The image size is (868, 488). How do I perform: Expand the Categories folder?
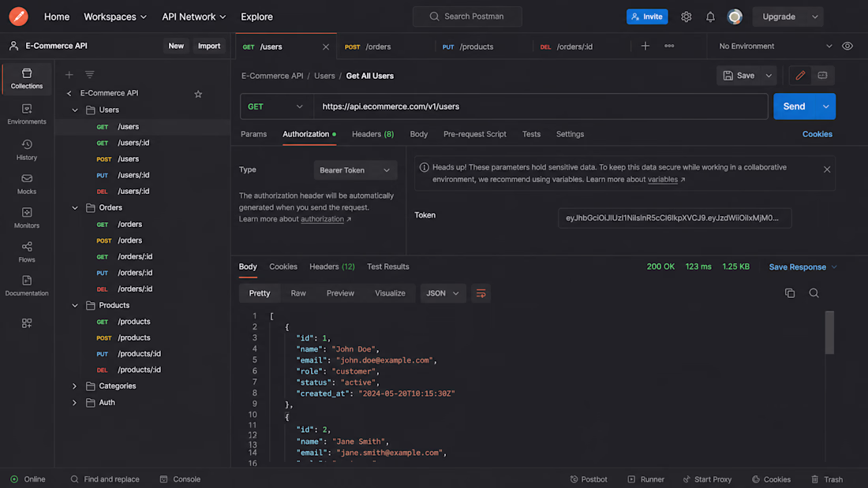click(x=75, y=386)
